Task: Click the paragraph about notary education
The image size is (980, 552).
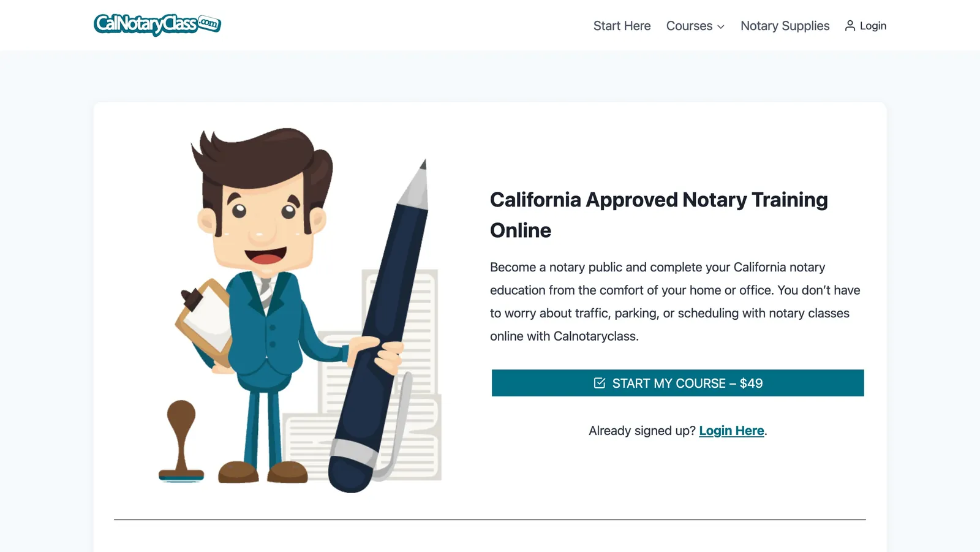Action: pos(674,301)
